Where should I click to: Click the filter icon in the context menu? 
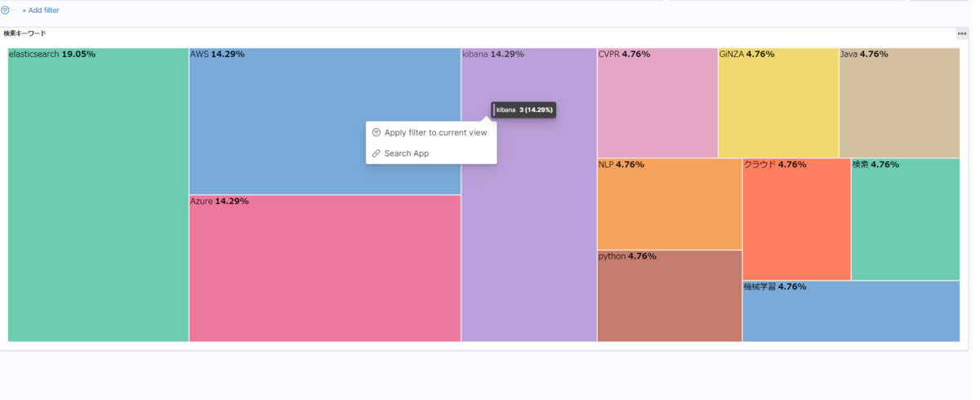coord(376,132)
